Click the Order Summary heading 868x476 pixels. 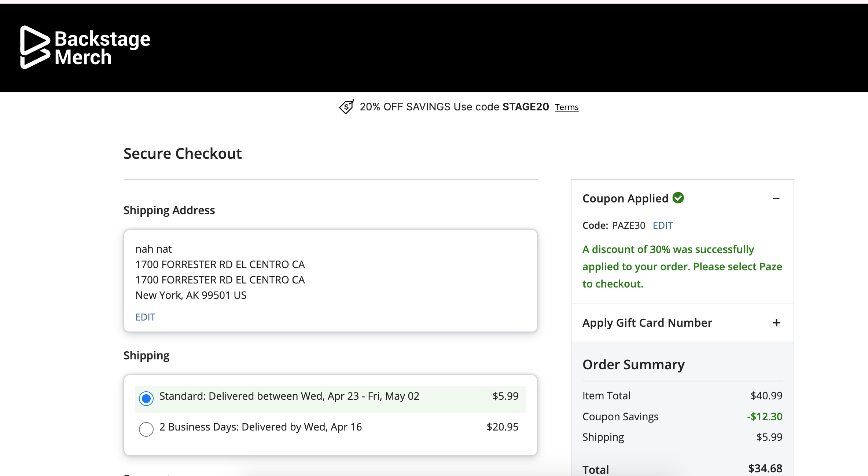point(633,365)
